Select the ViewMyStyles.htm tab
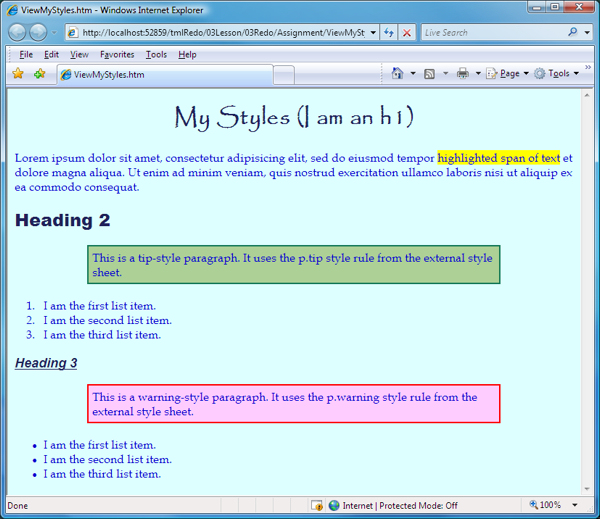 165,75
